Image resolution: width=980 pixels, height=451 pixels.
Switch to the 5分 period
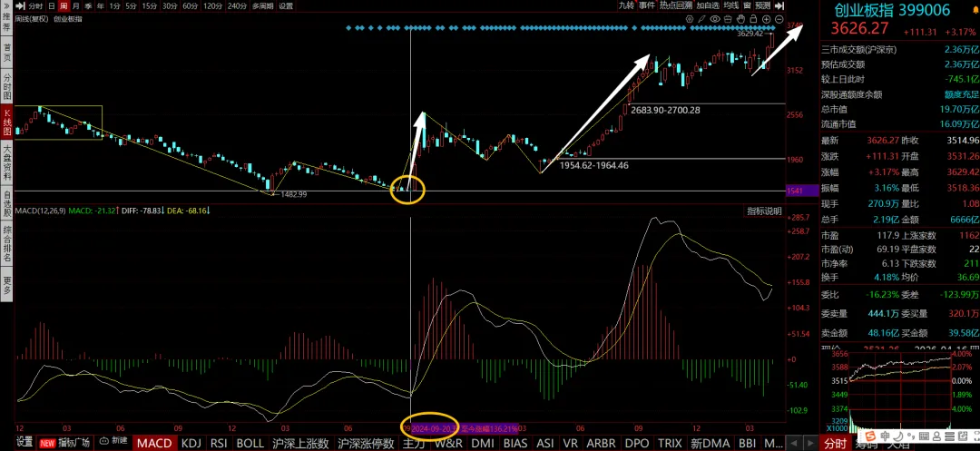130,6
